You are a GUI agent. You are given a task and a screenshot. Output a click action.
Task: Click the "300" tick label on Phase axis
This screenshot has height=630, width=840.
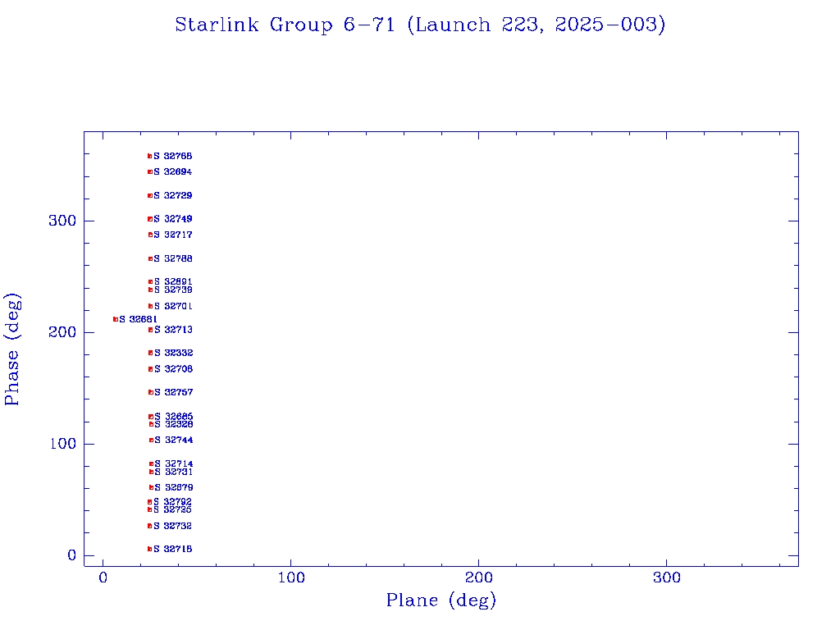62,221
